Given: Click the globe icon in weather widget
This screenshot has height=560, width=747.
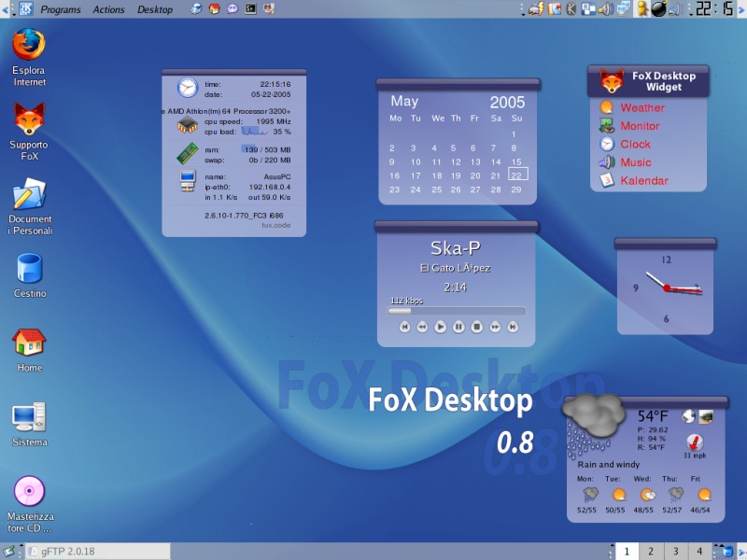Looking at the screenshot, I should tap(688, 416).
